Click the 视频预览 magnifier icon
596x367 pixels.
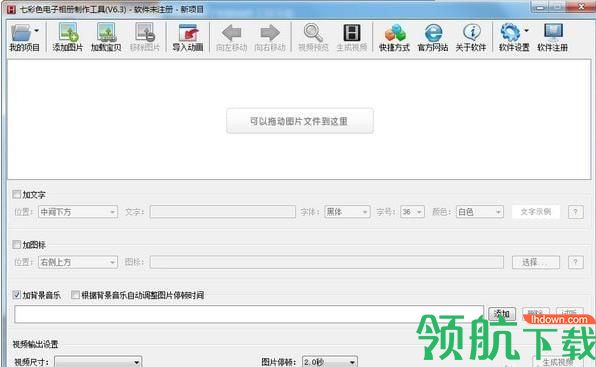313,33
